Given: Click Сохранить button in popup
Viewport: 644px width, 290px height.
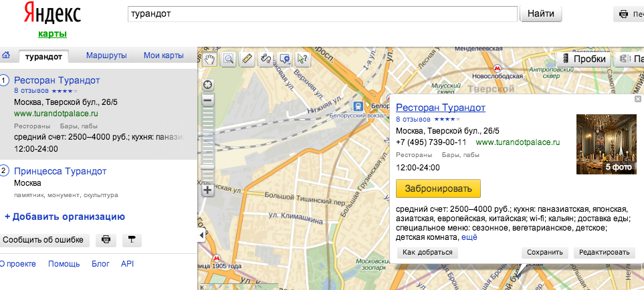Looking at the screenshot, I should (545, 253).
